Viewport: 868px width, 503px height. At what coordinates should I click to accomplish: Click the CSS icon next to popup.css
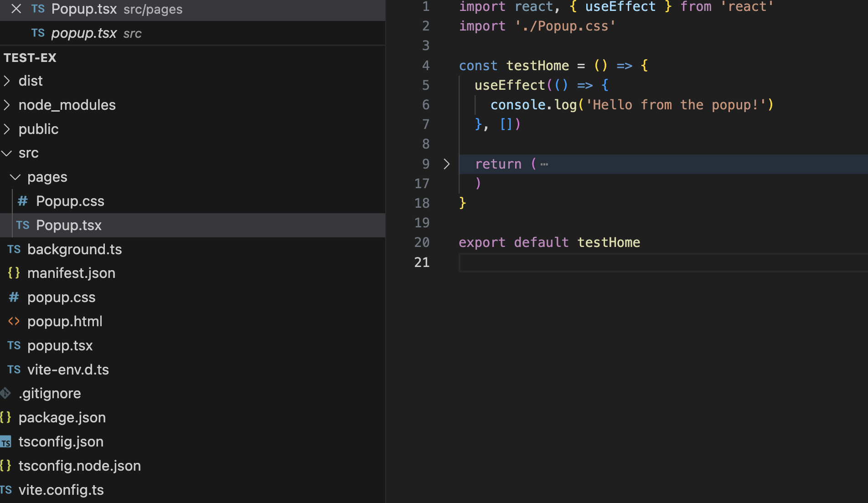coord(14,297)
